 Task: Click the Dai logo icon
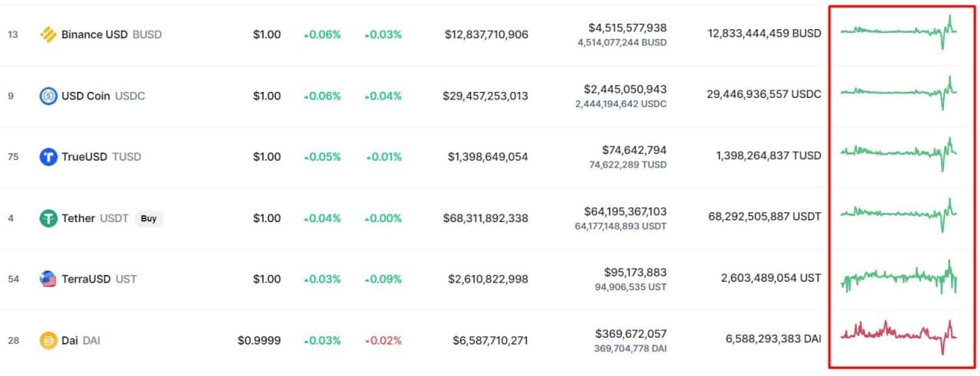click(x=48, y=340)
